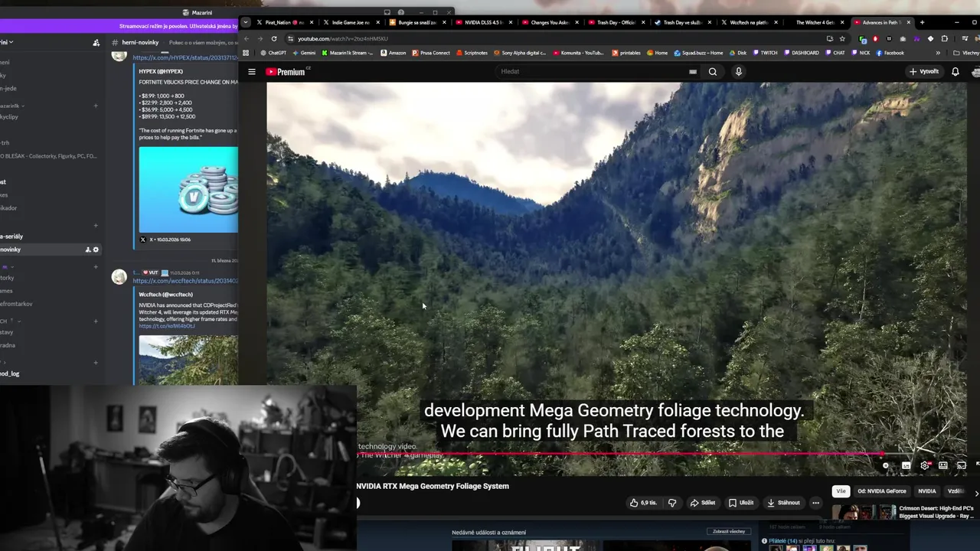This screenshot has width=980, height=551.
Task: Open the ChatGPT bookmark
Action: point(273,53)
